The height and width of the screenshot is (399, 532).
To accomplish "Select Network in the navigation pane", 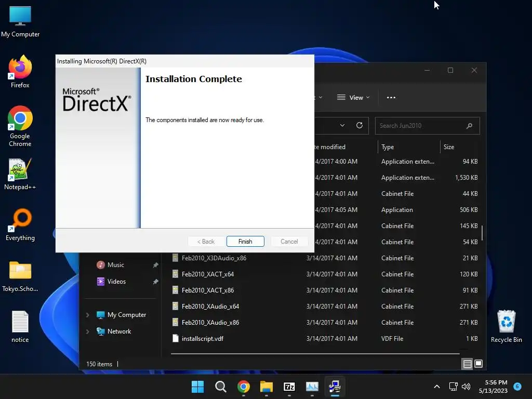I will [x=119, y=331].
